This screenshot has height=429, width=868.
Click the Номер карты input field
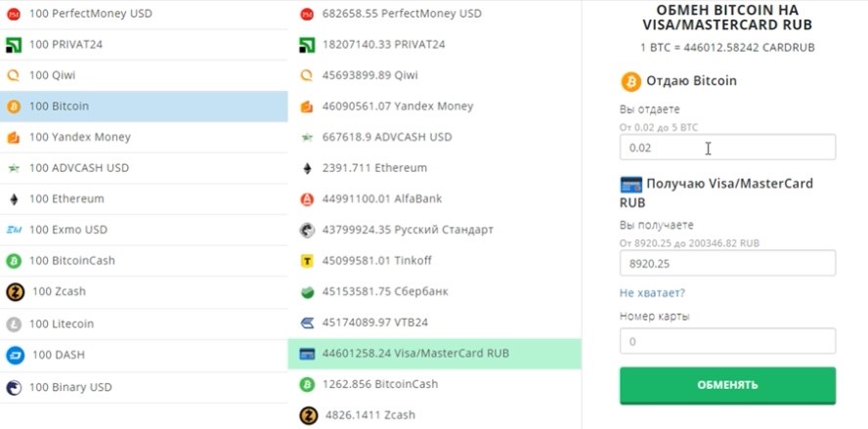(x=727, y=342)
